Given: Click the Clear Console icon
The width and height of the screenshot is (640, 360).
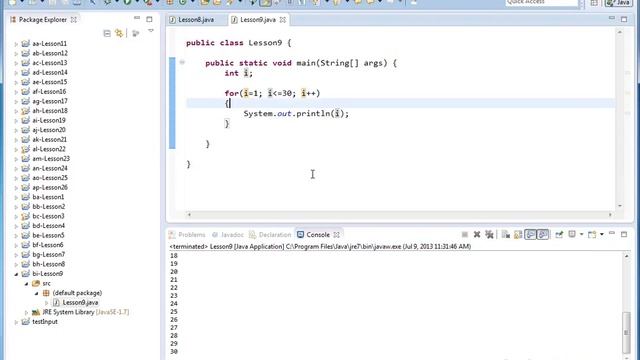Looking at the screenshot, I should pyautogui.click(x=506, y=234).
